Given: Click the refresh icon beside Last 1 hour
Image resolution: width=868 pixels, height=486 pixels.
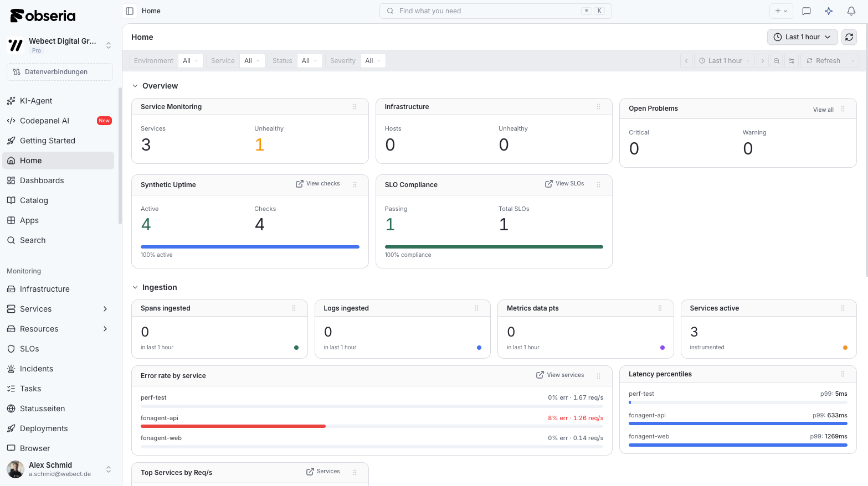Looking at the screenshot, I should click(x=849, y=37).
